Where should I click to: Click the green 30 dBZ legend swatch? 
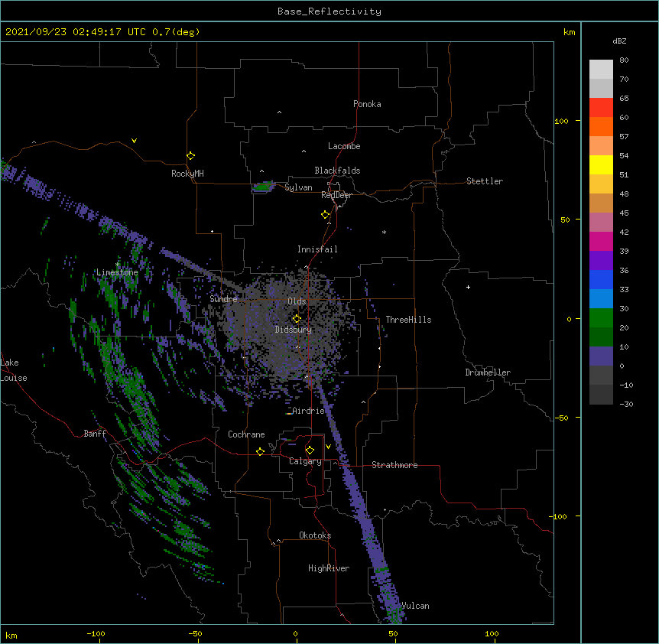point(601,318)
